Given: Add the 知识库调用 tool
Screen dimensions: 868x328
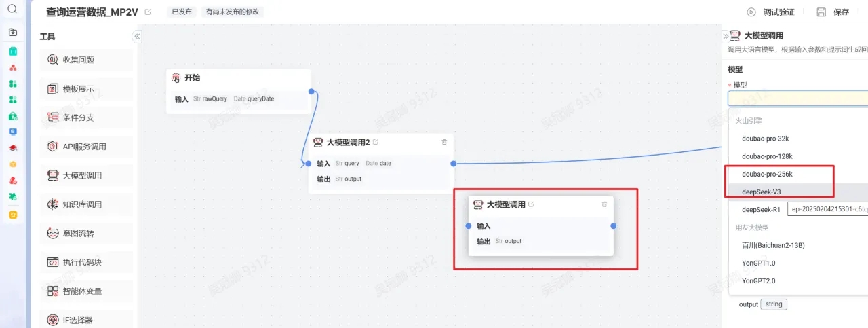Looking at the screenshot, I should pyautogui.click(x=86, y=204).
